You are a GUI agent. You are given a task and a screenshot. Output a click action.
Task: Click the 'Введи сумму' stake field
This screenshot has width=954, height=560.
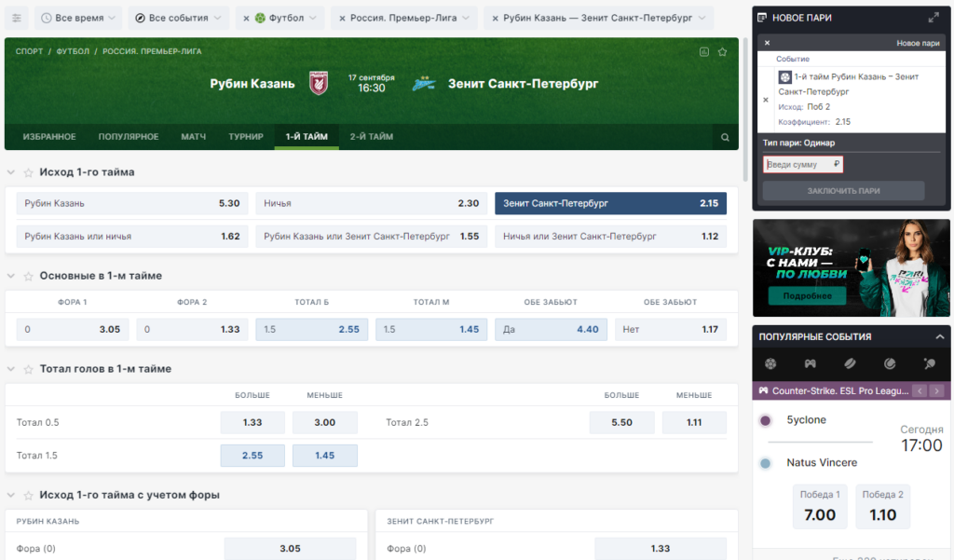tap(802, 164)
